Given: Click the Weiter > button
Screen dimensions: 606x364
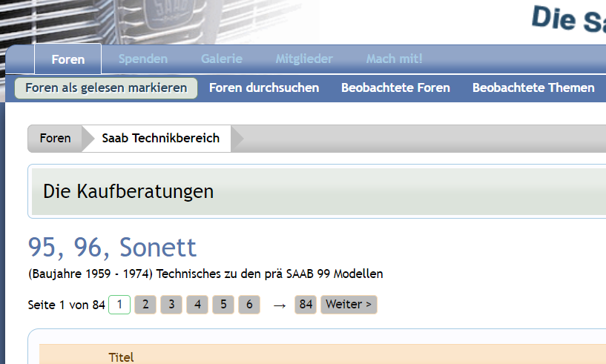Looking at the screenshot, I should point(349,305).
